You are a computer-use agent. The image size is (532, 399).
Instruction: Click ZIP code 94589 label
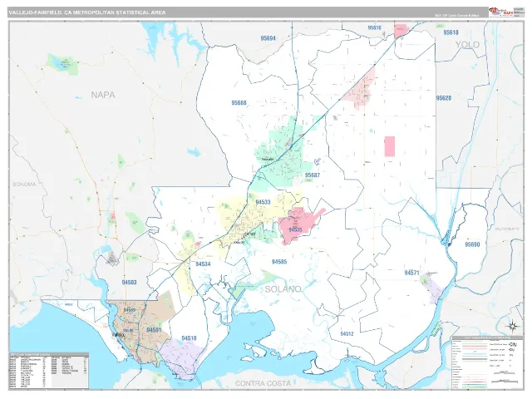pyautogui.click(x=130, y=310)
